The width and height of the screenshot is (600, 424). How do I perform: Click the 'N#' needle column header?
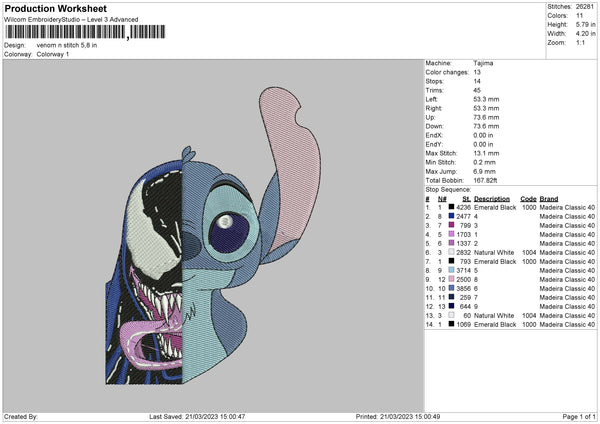click(x=442, y=199)
